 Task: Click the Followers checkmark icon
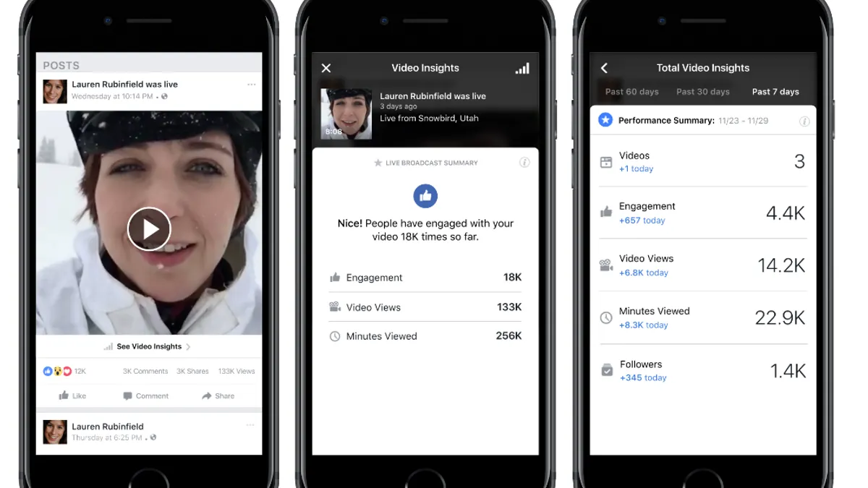point(607,371)
